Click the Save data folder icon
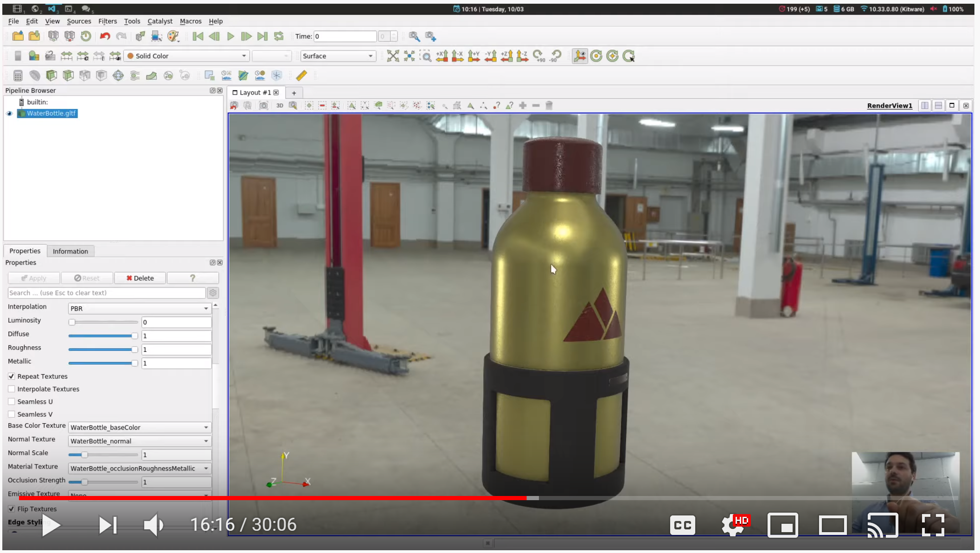The width and height of the screenshot is (980, 553). click(x=34, y=36)
